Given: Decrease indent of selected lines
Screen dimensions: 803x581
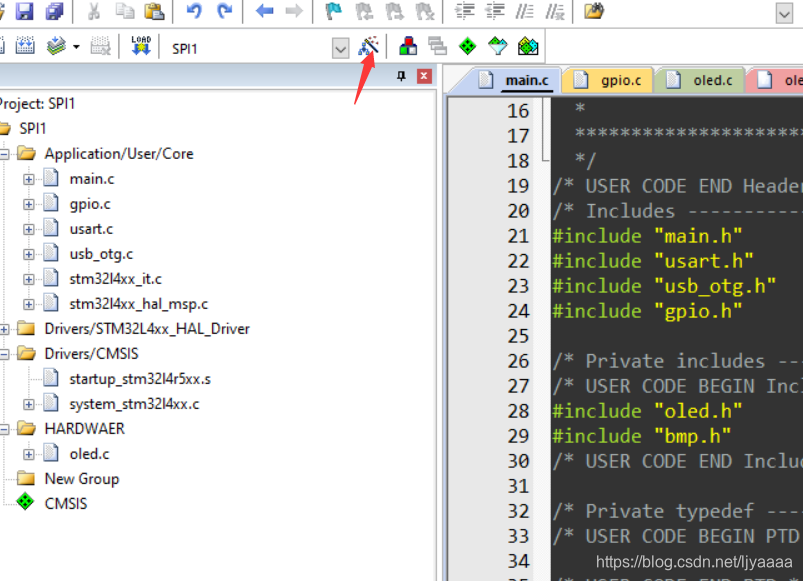Looking at the screenshot, I should pyautogui.click(x=495, y=11).
